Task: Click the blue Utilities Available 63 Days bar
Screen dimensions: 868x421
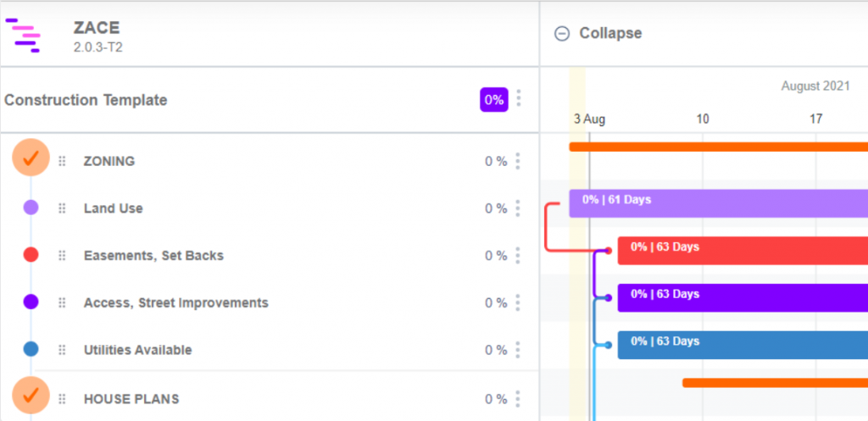Action: point(743,346)
